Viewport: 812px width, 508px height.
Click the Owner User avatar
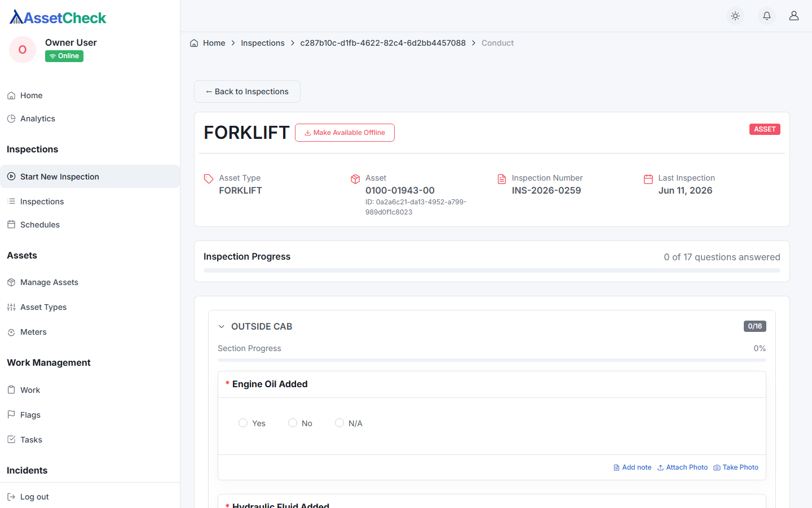pyautogui.click(x=23, y=50)
